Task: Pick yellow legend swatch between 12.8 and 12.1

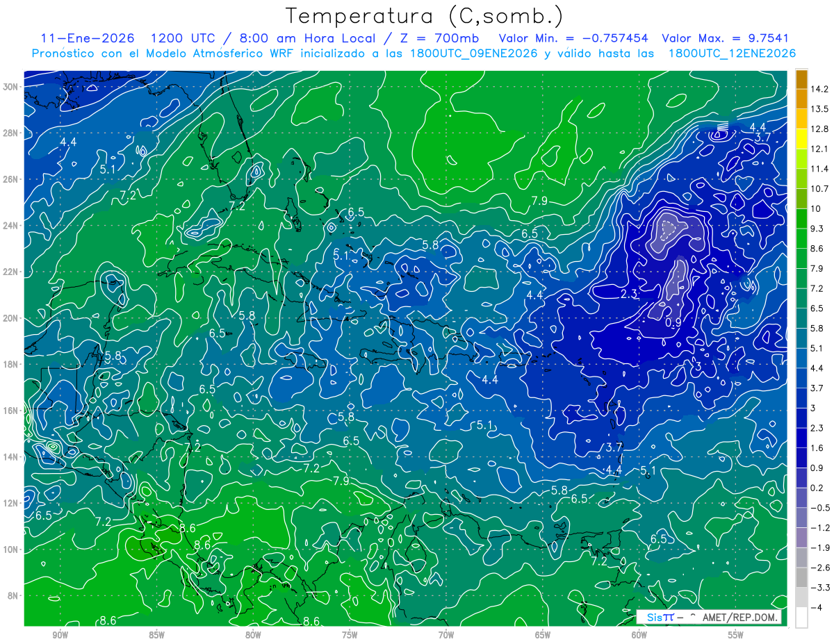Action: click(802, 139)
